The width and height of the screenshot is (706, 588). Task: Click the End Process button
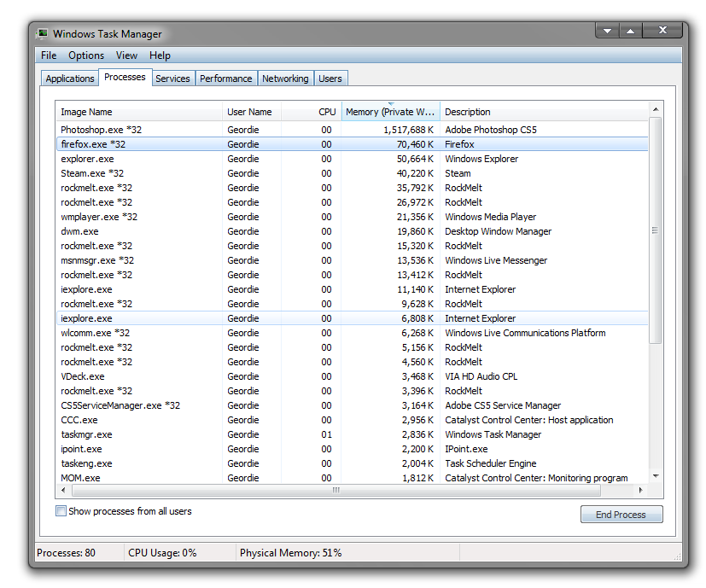(621, 514)
